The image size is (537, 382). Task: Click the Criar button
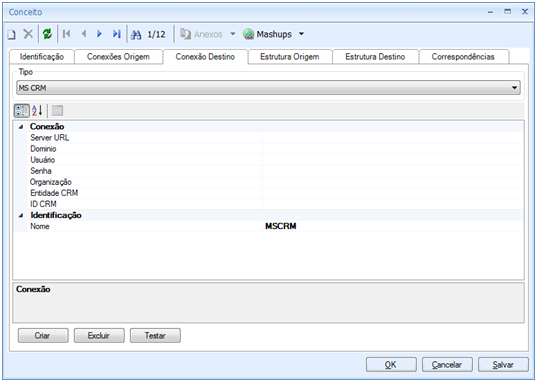click(43, 335)
